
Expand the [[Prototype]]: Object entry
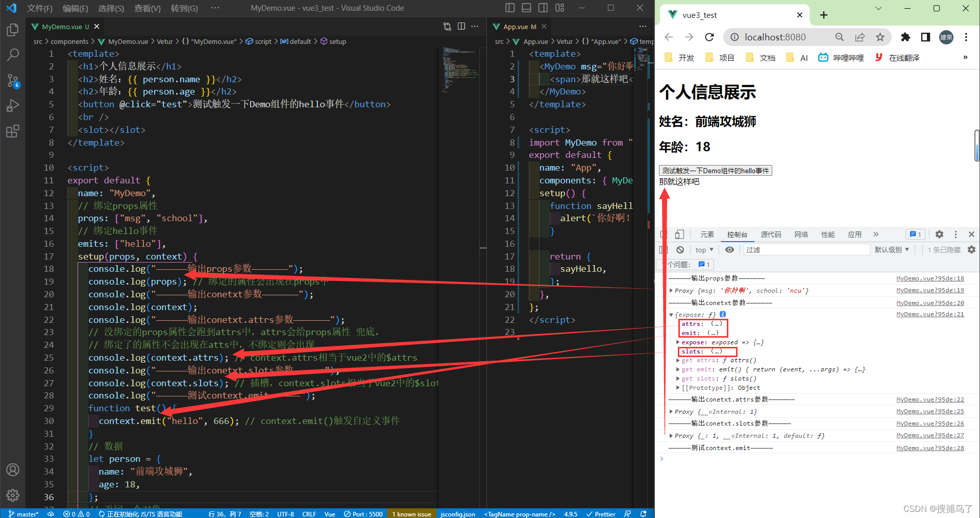click(678, 388)
